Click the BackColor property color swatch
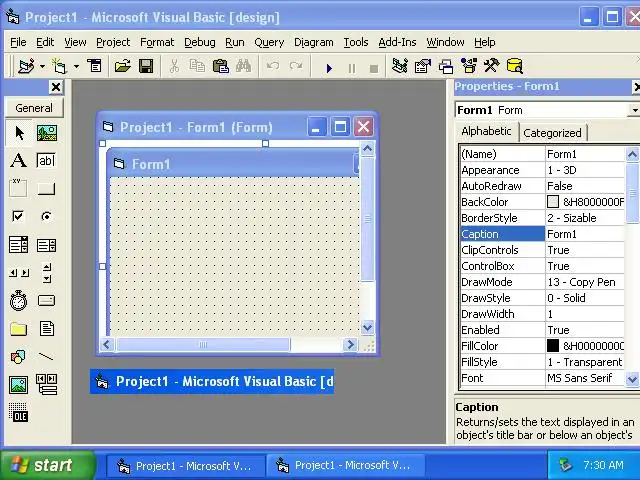This screenshot has width=640, height=480. [x=553, y=202]
